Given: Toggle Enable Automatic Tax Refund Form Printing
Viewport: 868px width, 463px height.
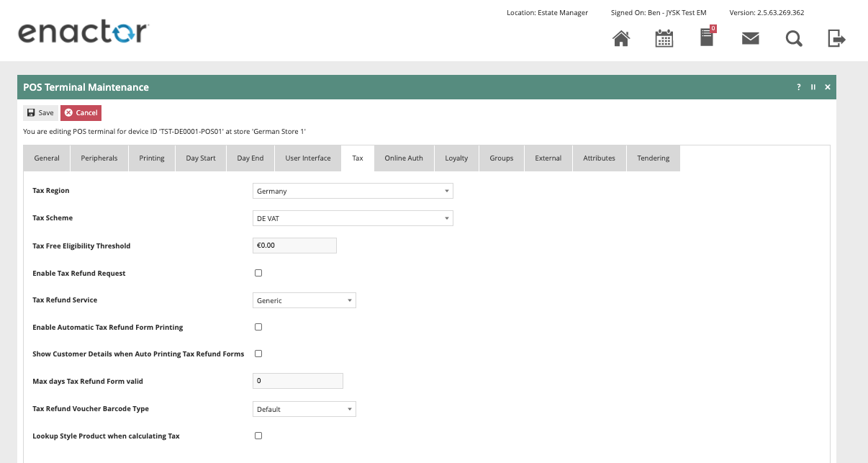Looking at the screenshot, I should pos(258,327).
